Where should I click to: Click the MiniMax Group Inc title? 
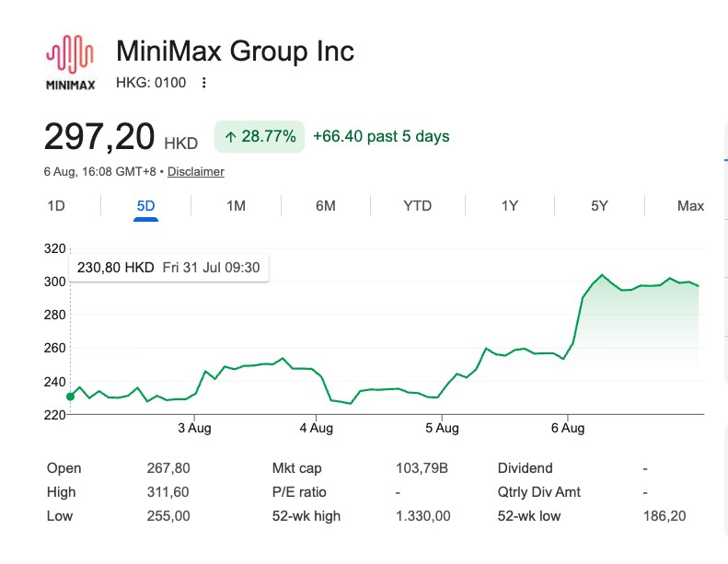(235, 51)
